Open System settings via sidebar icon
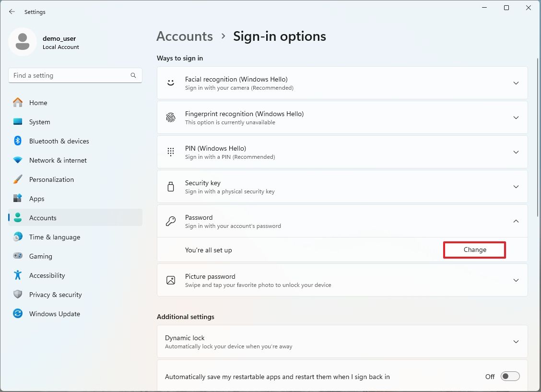Image resolution: width=541 pixels, height=392 pixels. 18,122
